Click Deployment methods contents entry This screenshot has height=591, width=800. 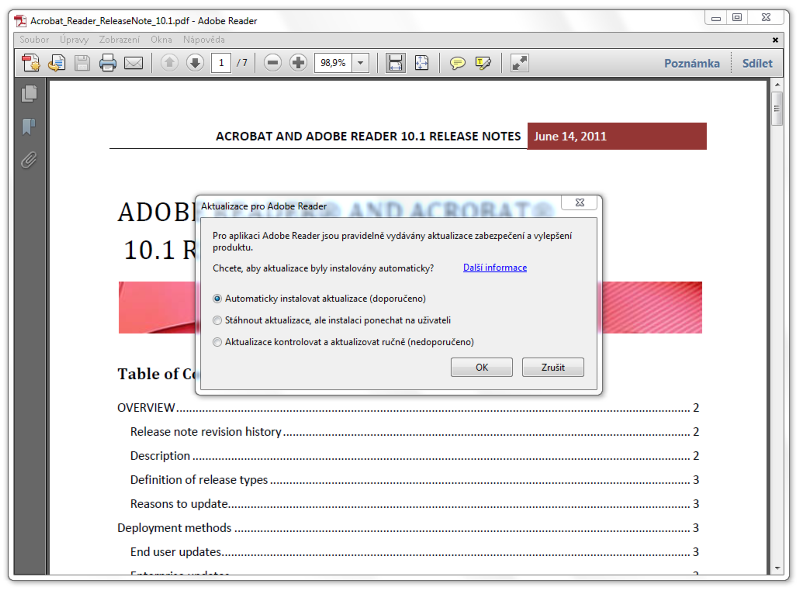tap(408, 528)
